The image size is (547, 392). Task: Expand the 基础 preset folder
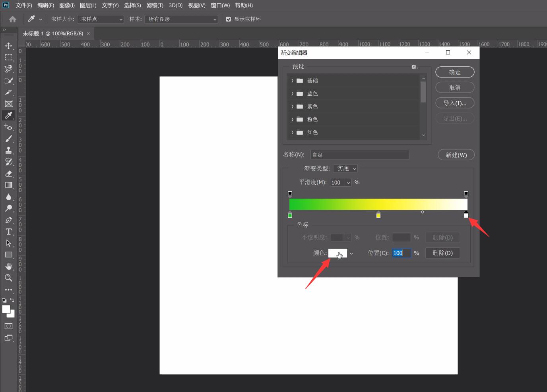click(x=292, y=81)
